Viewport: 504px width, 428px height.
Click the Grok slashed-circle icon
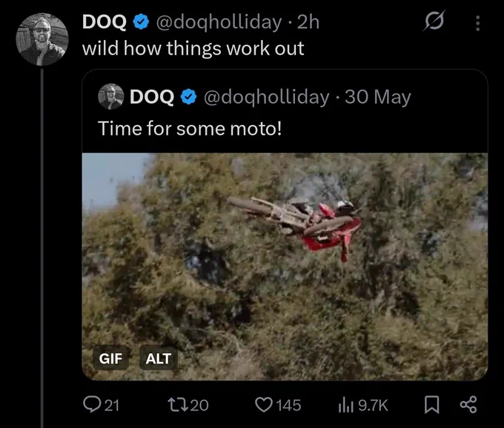[434, 21]
